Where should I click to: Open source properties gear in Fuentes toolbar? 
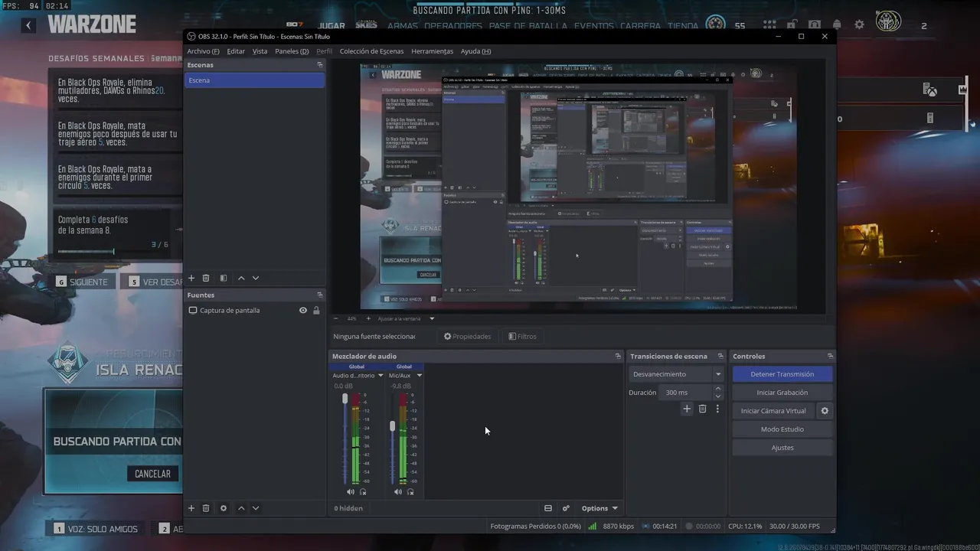click(224, 508)
